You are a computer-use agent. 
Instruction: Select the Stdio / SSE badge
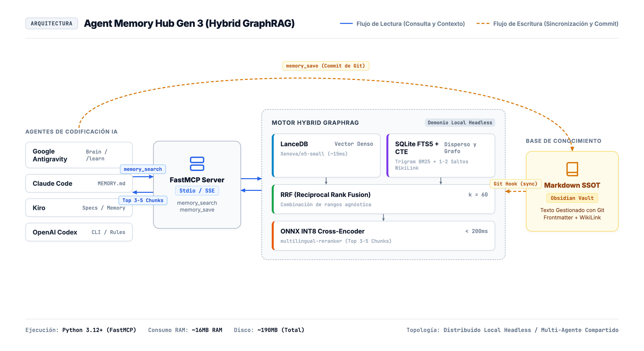point(197,191)
